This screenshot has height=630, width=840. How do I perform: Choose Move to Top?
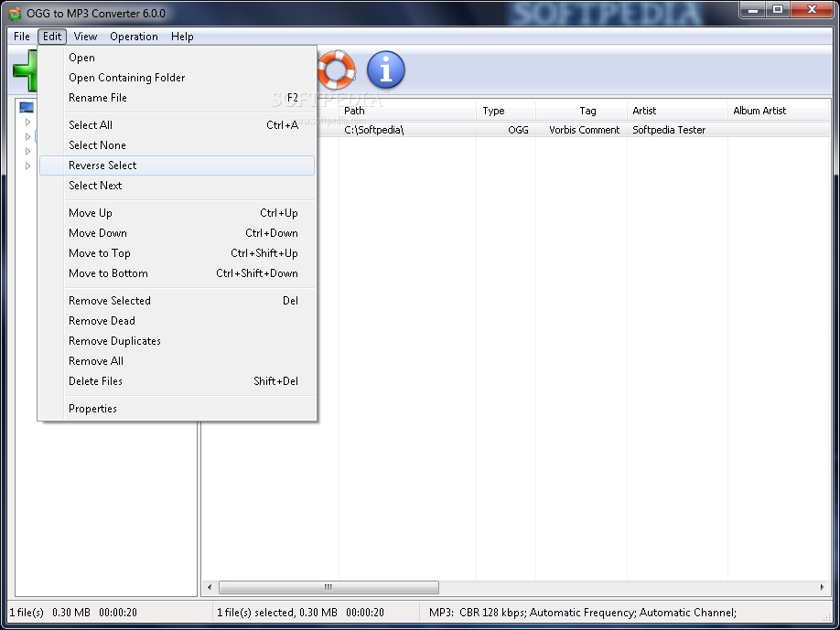pos(177,252)
